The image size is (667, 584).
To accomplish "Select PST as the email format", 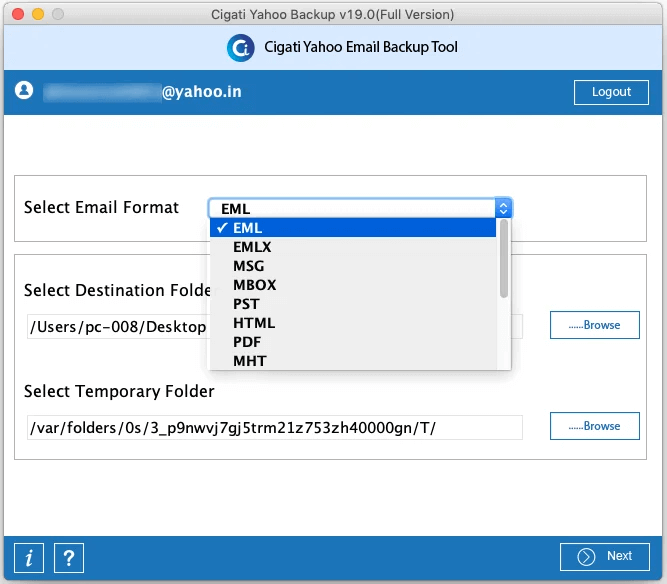I will click(x=353, y=304).
